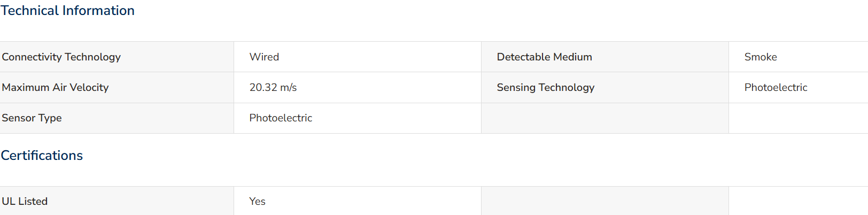The height and width of the screenshot is (215, 868).
Task: Select the Maximum Air Velocity label
Action: (55, 87)
